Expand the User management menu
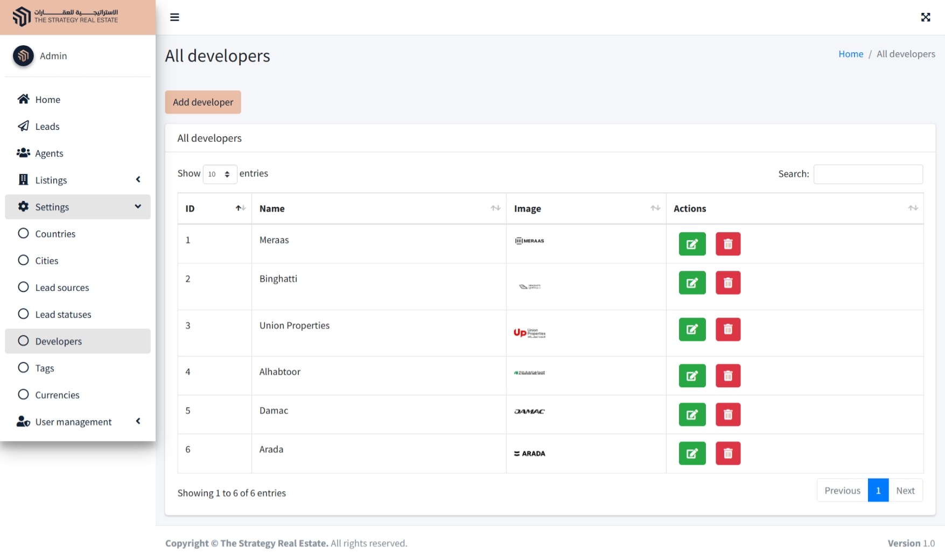 (x=78, y=422)
